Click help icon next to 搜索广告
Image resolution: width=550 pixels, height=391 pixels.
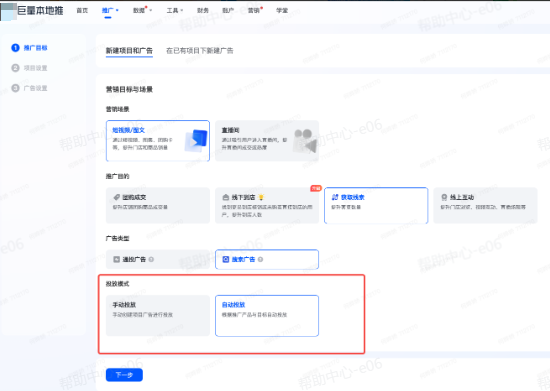point(260,259)
